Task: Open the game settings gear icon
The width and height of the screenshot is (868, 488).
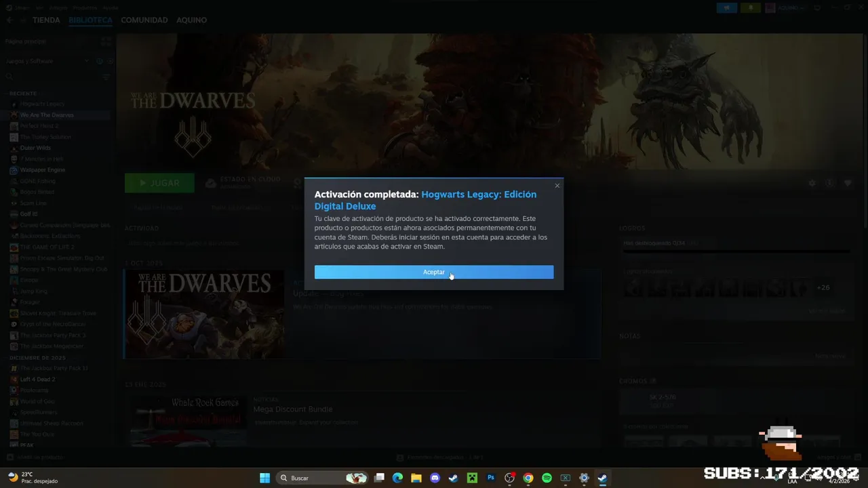Action: coord(812,183)
